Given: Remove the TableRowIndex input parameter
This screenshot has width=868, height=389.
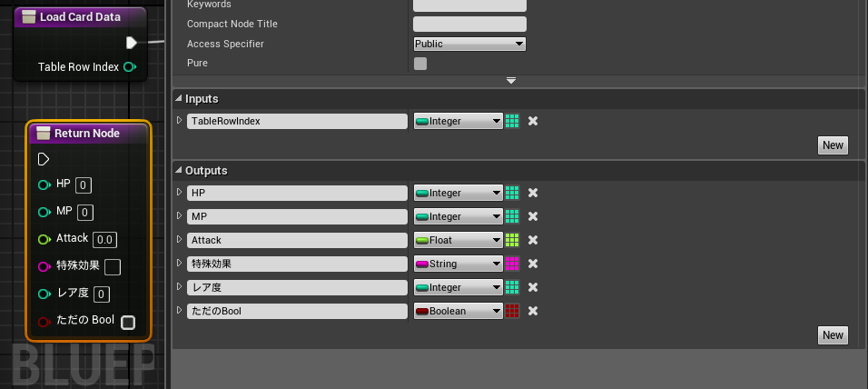Looking at the screenshot, I should coord(533,121).
